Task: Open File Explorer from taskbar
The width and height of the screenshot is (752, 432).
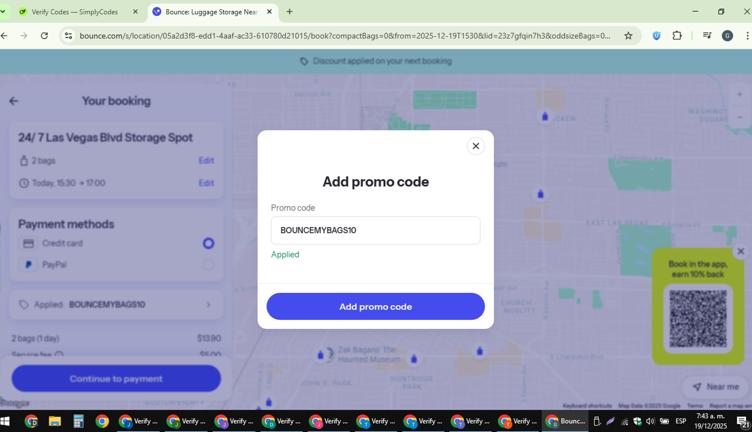Action: point(55,421)
